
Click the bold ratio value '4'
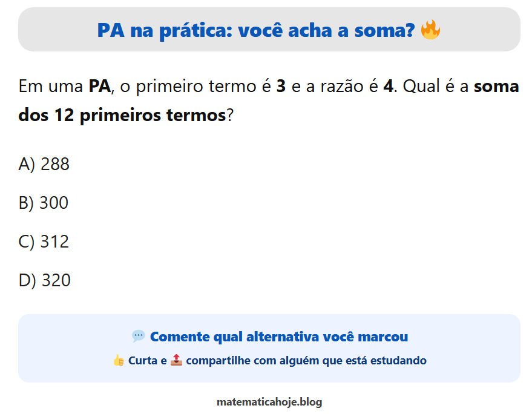point(388,86)
